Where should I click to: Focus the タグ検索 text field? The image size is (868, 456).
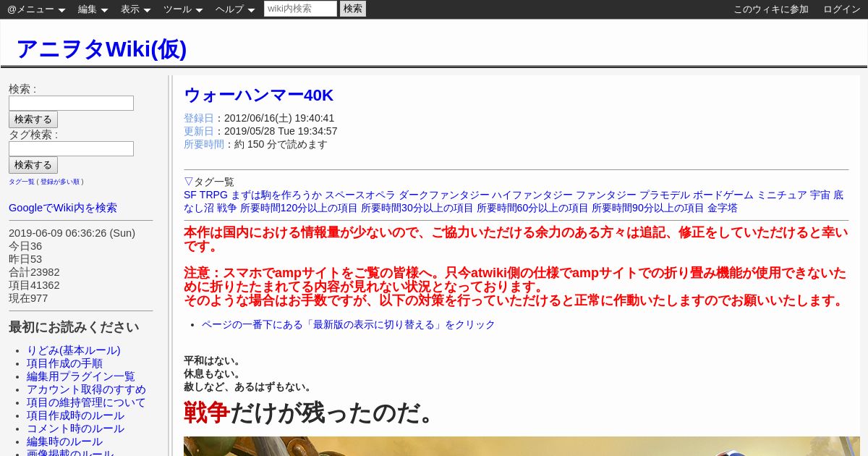(x=71, y=148)
